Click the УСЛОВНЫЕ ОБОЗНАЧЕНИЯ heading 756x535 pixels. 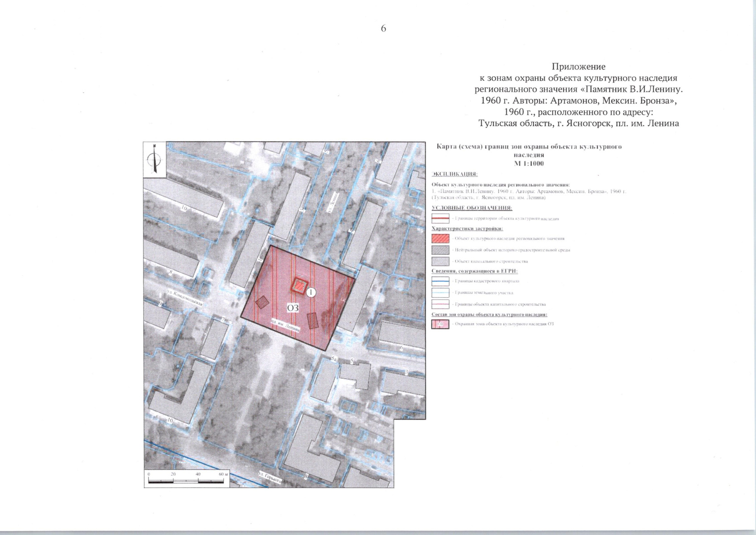(x=472, y=208)
